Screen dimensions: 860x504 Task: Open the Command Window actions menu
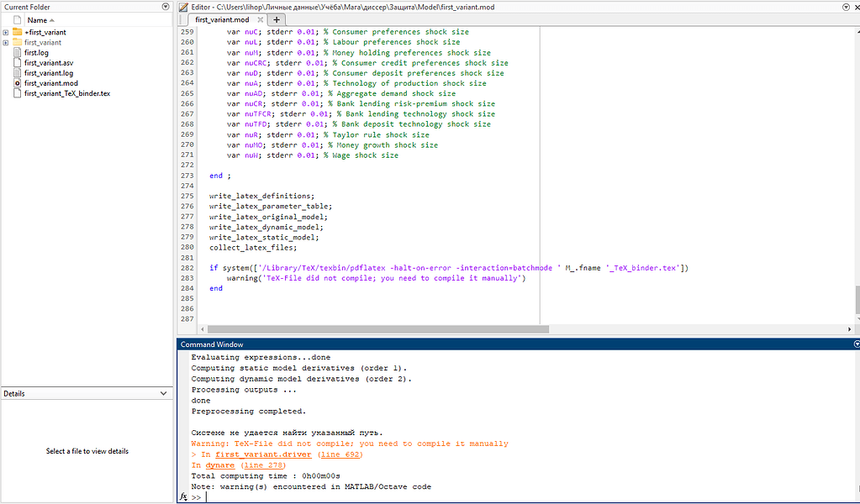(x=855, y=344)
